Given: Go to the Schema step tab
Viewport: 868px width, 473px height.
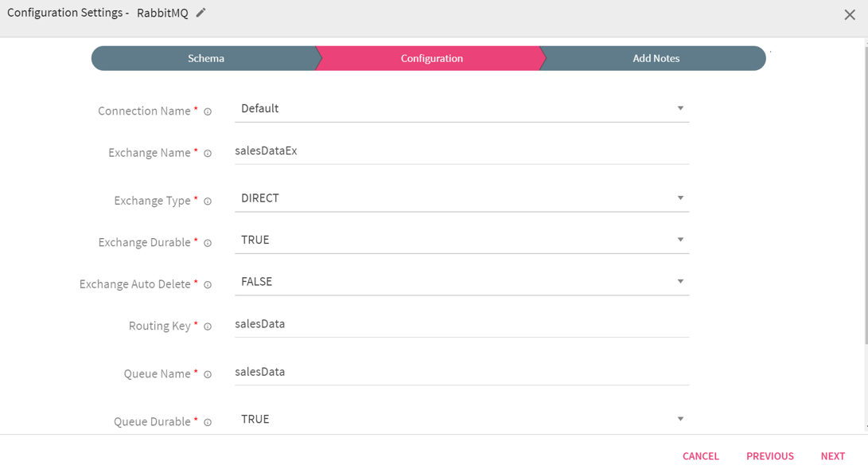Looking at the screenshot, I should click(205, 58).
